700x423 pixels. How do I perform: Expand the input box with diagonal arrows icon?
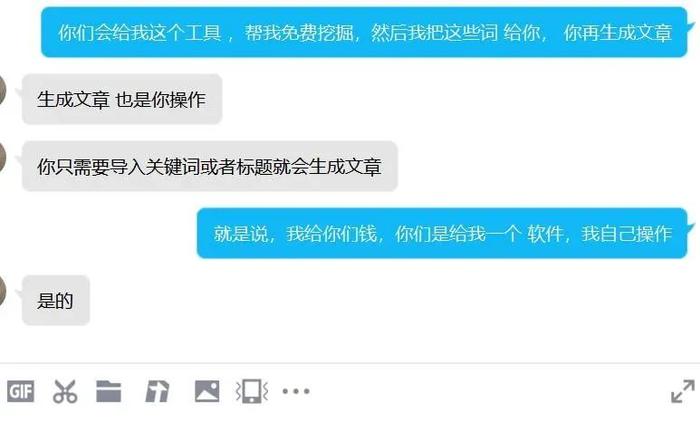click(x=683, y=391)
